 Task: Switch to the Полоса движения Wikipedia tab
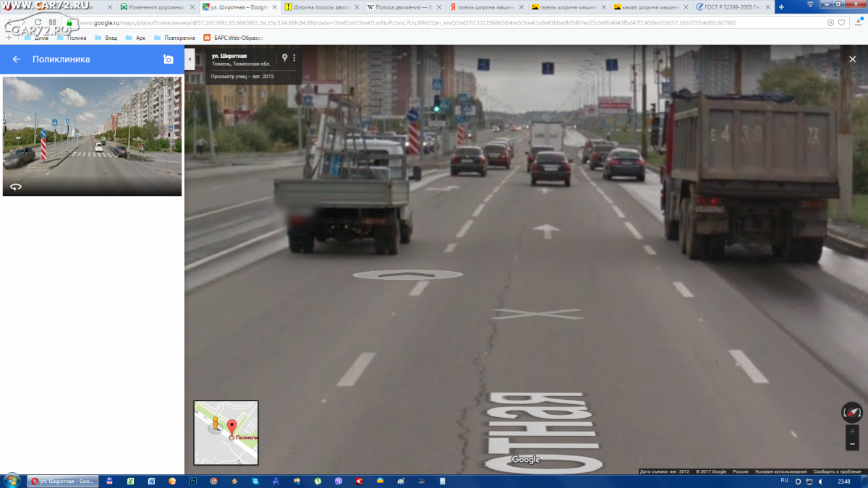(x=404, y=7)
